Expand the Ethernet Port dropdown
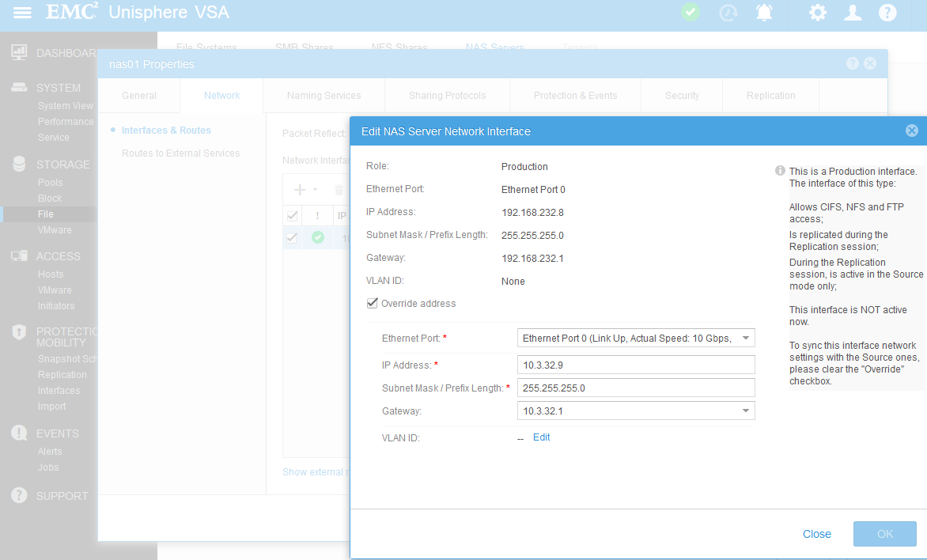Viewport: 927px width, 560px height. tap(746, 339)
